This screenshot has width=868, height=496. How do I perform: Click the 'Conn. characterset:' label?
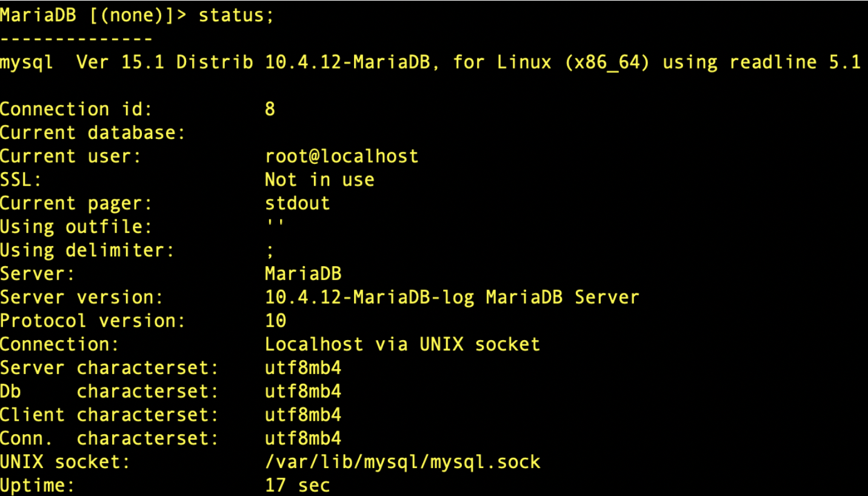point(109,438)
